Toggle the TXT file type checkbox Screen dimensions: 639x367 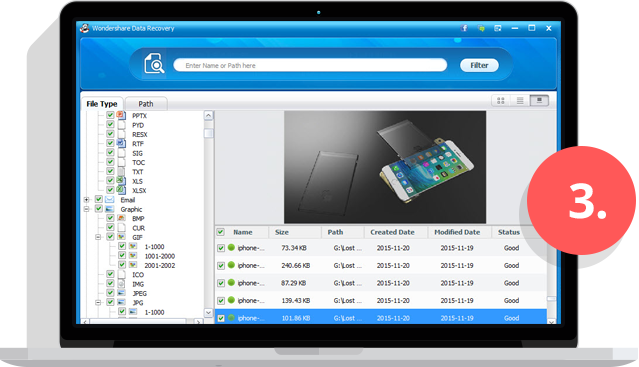pyautogui.click(x=110, y=171)
